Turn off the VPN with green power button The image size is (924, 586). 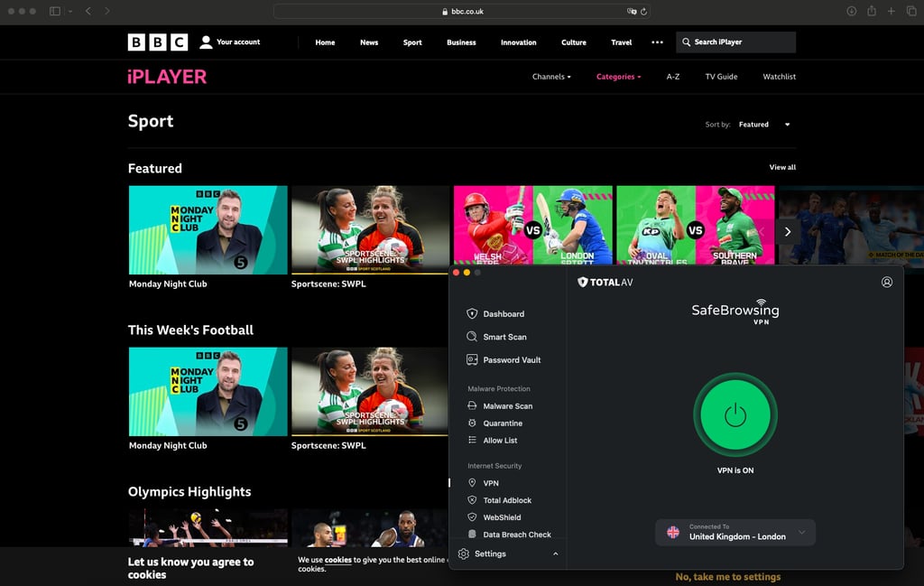[735, 414]
